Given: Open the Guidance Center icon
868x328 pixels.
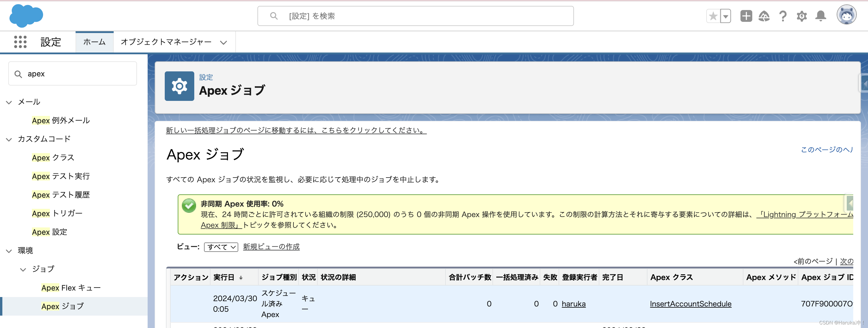Looking at the screenshot, I should 764,16.
